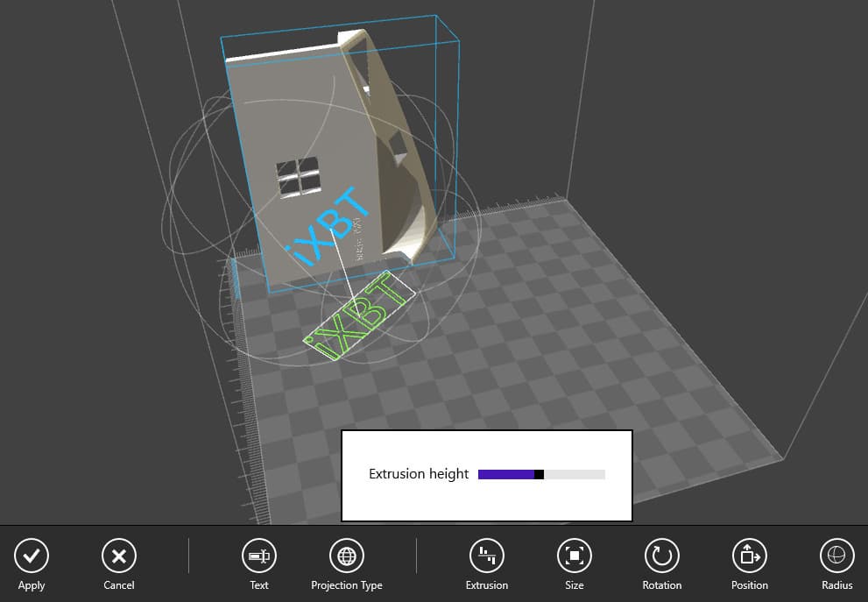Select the Rotation tool icon
This screenshot has width=868, height=602.
coord(662,556)
